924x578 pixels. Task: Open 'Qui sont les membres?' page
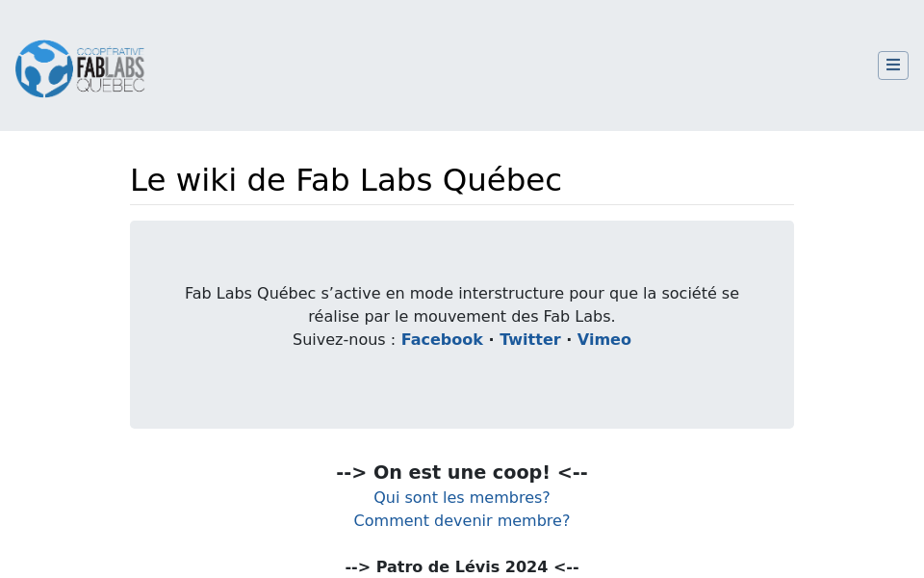461,497
